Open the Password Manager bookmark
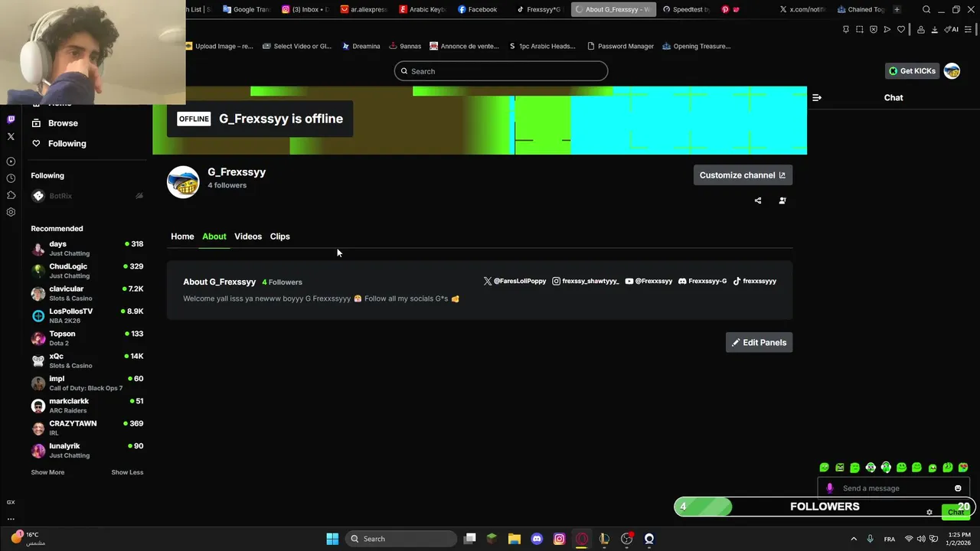Screen dimensions: 980x551 point(620,46)
